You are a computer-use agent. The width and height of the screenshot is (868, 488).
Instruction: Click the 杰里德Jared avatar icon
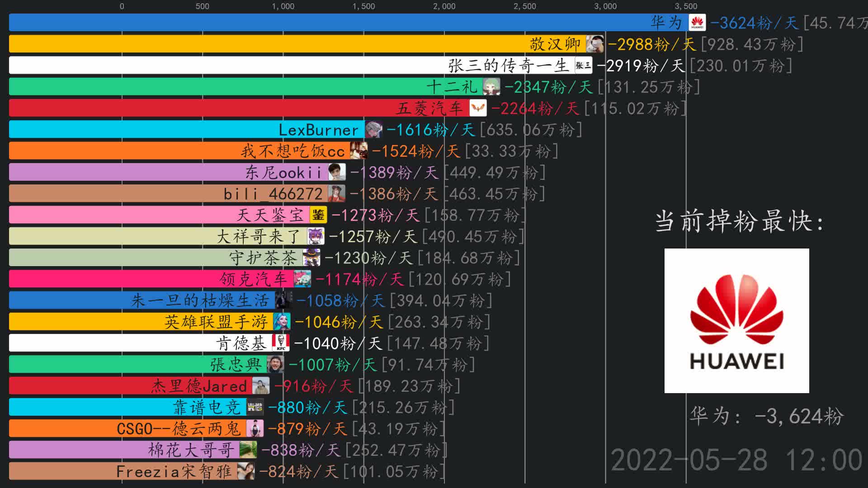(x=261, y=386)
